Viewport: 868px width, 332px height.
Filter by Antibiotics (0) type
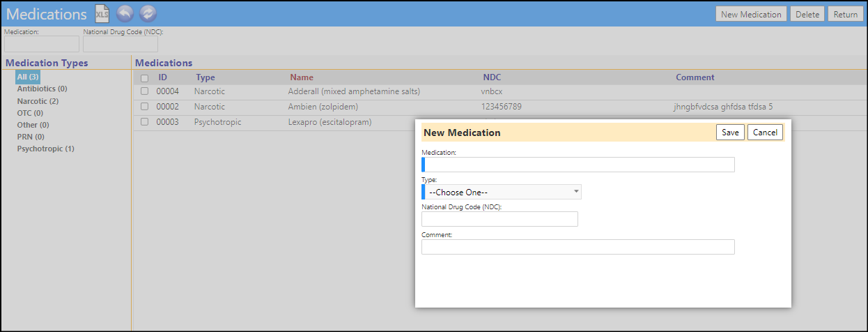(42, 89)
